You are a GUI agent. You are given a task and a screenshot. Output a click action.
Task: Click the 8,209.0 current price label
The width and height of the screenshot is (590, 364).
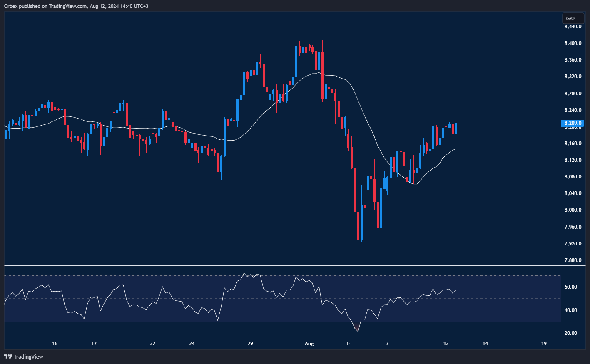pos(573,123)
